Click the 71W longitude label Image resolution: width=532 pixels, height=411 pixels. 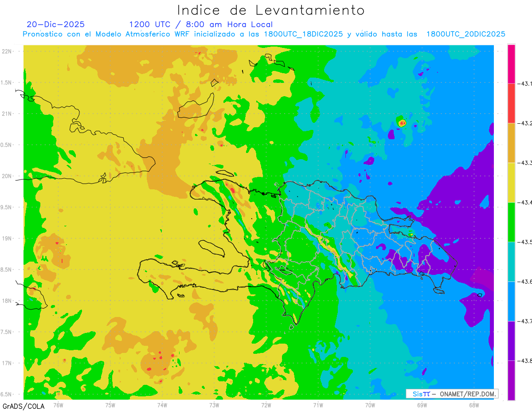[x=318, y=405]
